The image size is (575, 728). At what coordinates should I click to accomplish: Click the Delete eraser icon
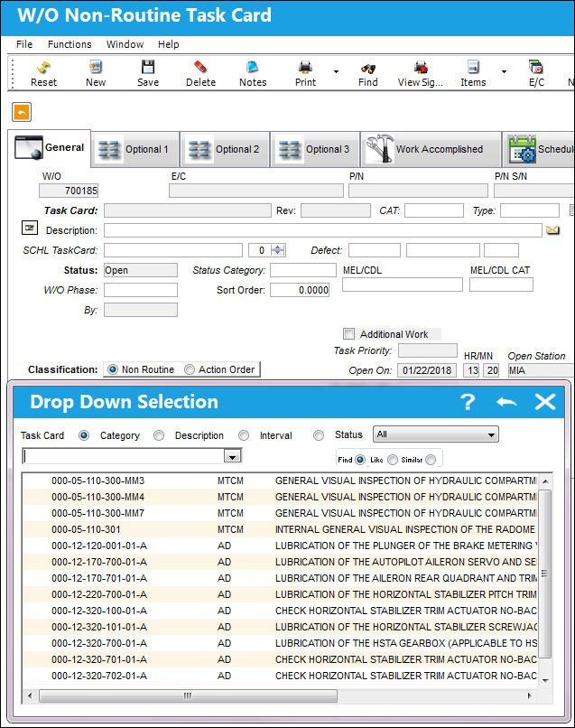pyautogui.click(x=200, y=68)
